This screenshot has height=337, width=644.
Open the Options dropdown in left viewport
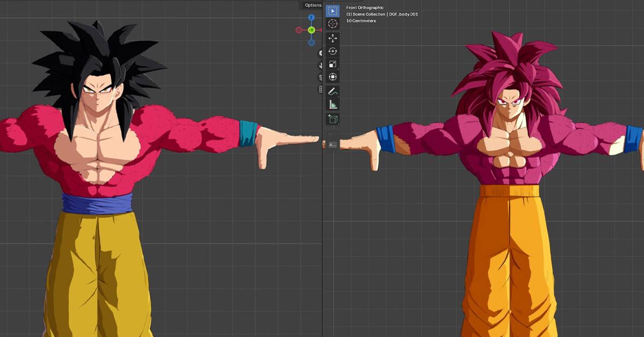(x=312, y=5)
